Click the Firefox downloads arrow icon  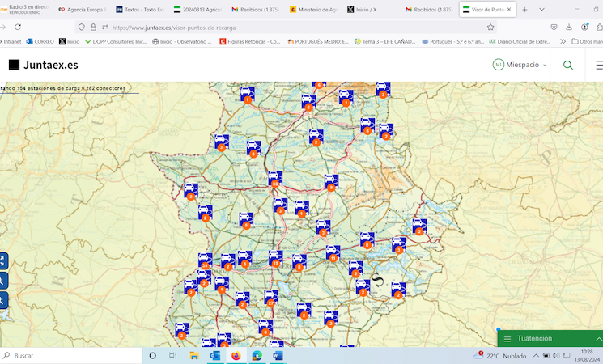tap(569, 27)
